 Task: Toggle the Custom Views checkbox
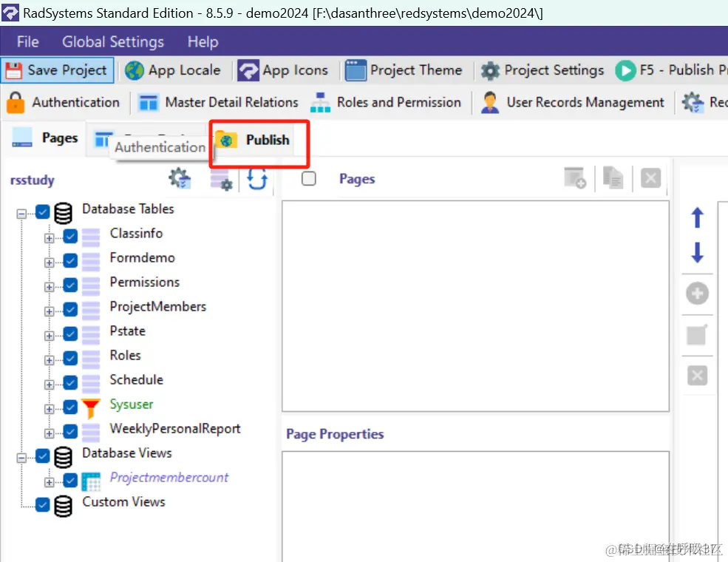(42, 504)
